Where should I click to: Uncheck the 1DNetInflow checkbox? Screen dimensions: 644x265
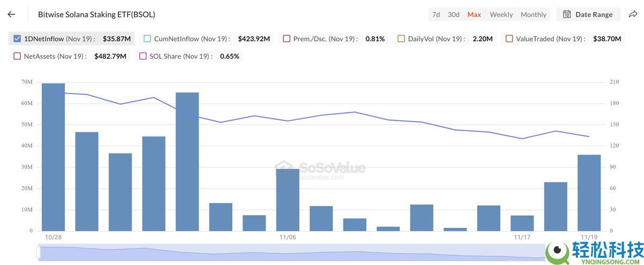coord(17,39)
